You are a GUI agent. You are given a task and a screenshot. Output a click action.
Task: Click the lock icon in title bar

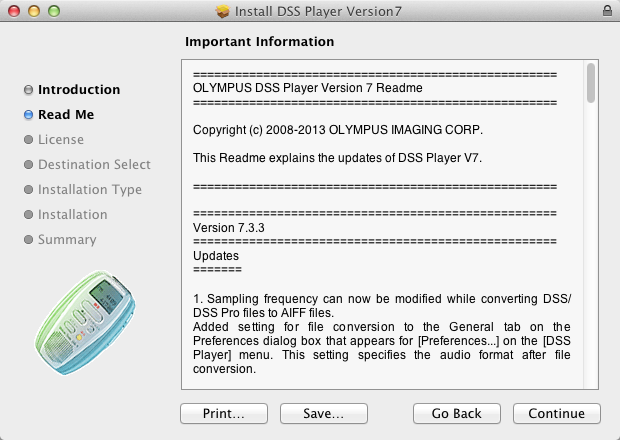[x=607, y=11]
